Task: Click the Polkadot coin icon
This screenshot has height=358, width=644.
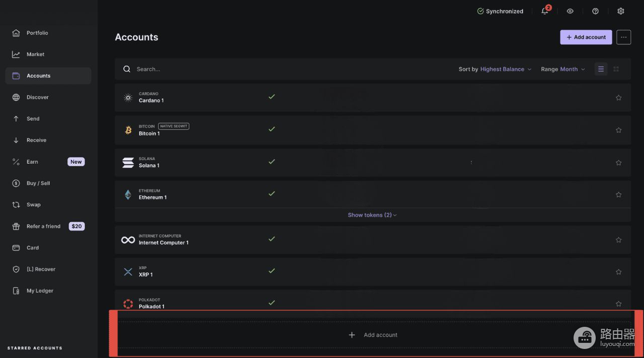Action: pos(128,304)
